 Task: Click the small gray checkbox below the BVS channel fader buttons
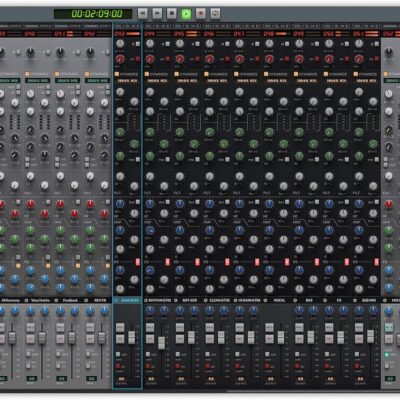(297, 354)
